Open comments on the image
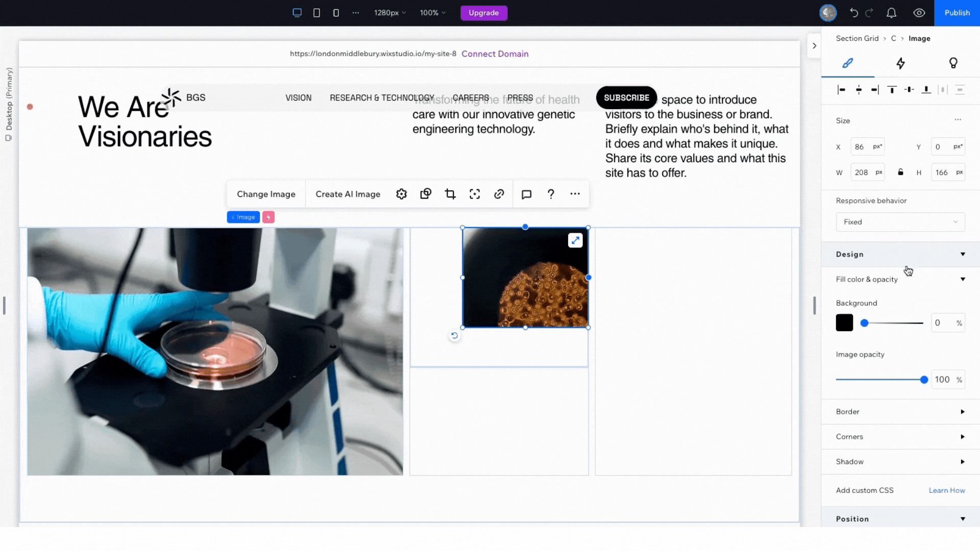The width and height of the screenshot is (980, 551). [527, 194]
